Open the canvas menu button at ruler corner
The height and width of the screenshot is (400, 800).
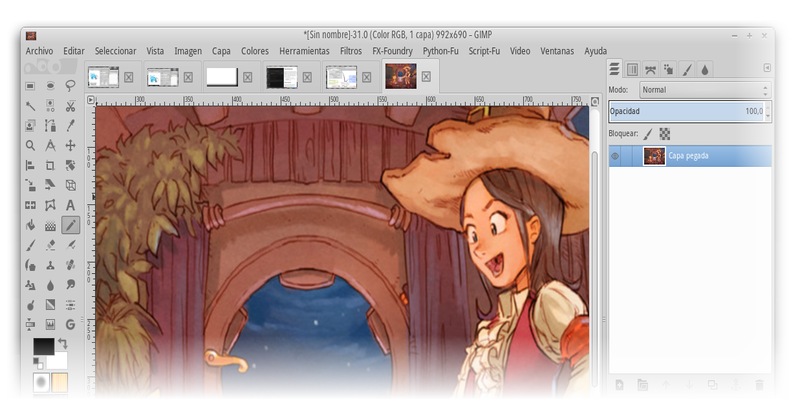(x=91, y=100)
